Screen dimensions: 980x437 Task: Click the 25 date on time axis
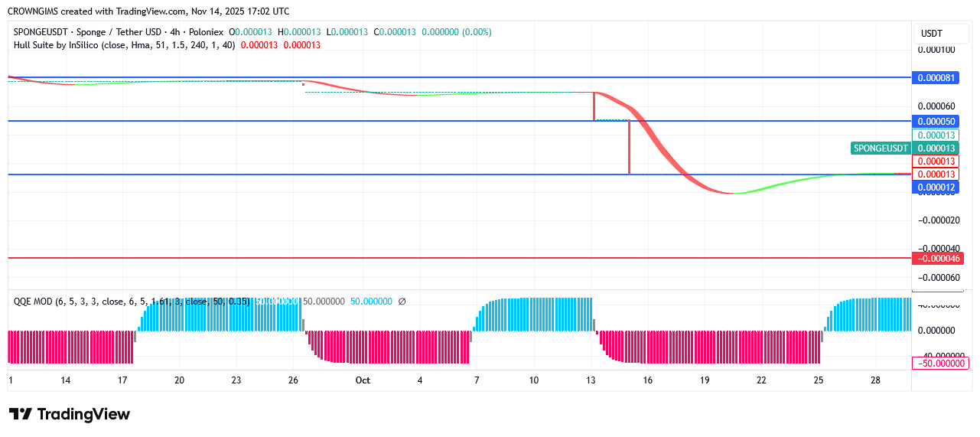[819, 380]
